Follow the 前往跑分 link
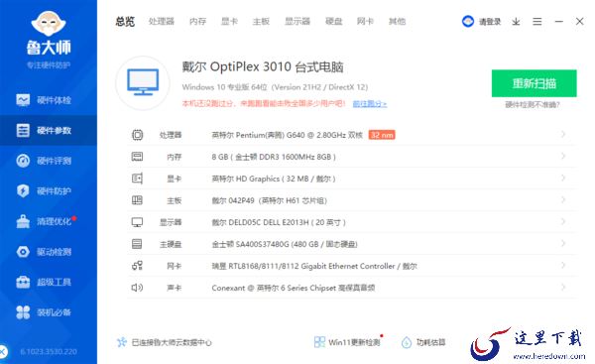The width and height of the screenshot is (595, 364). click(370, 103)
